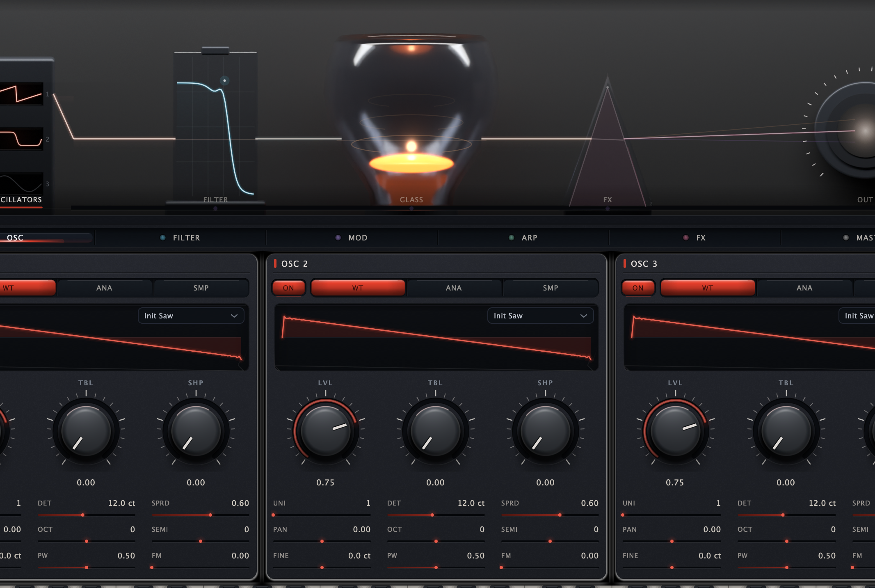Toggle OSC 3 ON button
875x588 pixels.
click(638, 288)
